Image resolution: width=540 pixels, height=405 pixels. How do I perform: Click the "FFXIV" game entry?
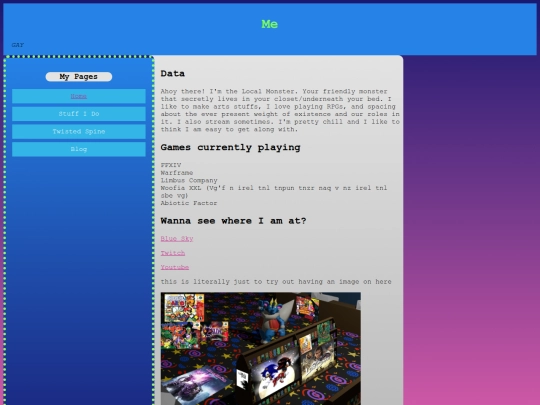pyautogui.click(x=171, y=165)
